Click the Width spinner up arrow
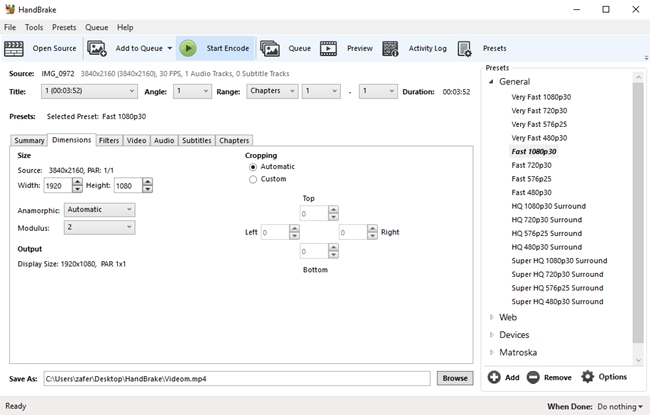 [77, 182]
